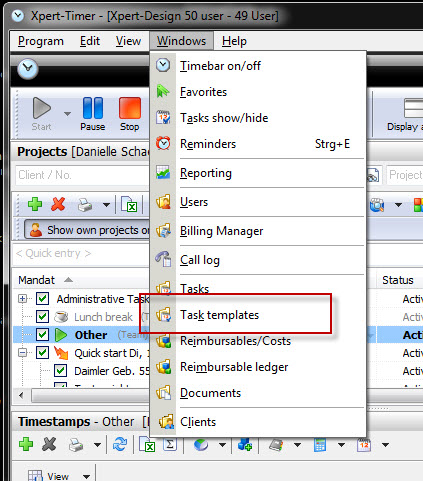Open the View menu in menu bar
The height and width of the screenshot is (481, 423).
(x=128, y=41)
